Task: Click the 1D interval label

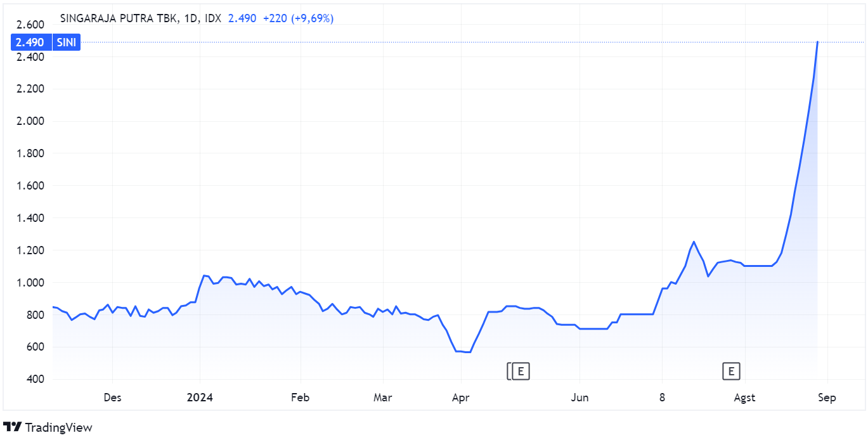Action: click(190, 18)
